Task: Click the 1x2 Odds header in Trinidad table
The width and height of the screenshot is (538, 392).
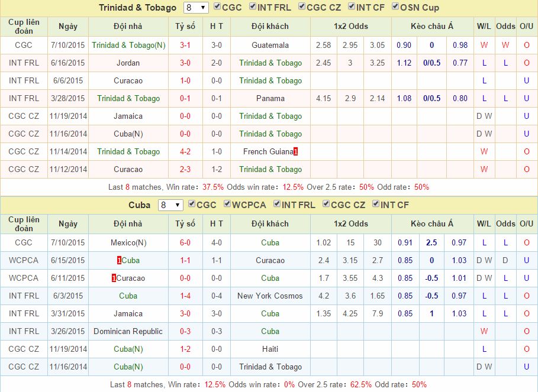Action: click(x=350, y=27)
